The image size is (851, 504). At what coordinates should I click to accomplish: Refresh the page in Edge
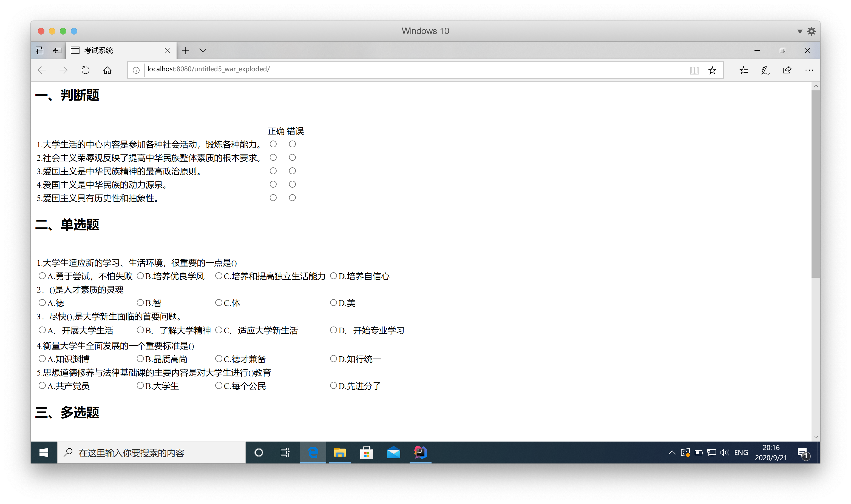[x=85, y=70]
